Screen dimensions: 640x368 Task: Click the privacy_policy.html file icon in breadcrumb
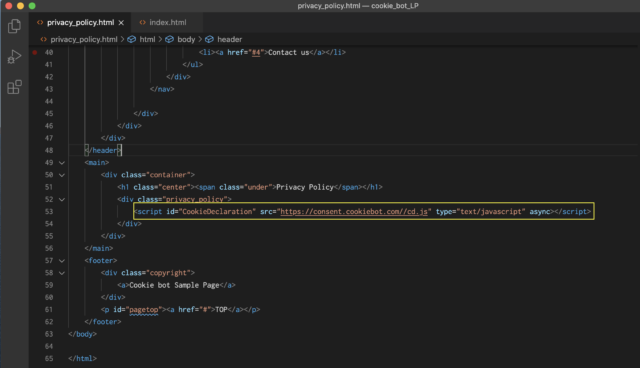pyautogui.click(x=44, y=39)
